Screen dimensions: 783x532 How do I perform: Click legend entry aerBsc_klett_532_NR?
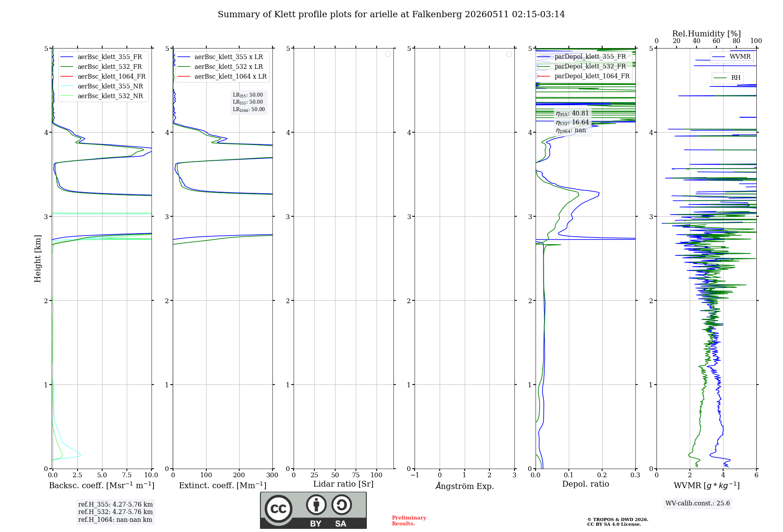point(103,96)
